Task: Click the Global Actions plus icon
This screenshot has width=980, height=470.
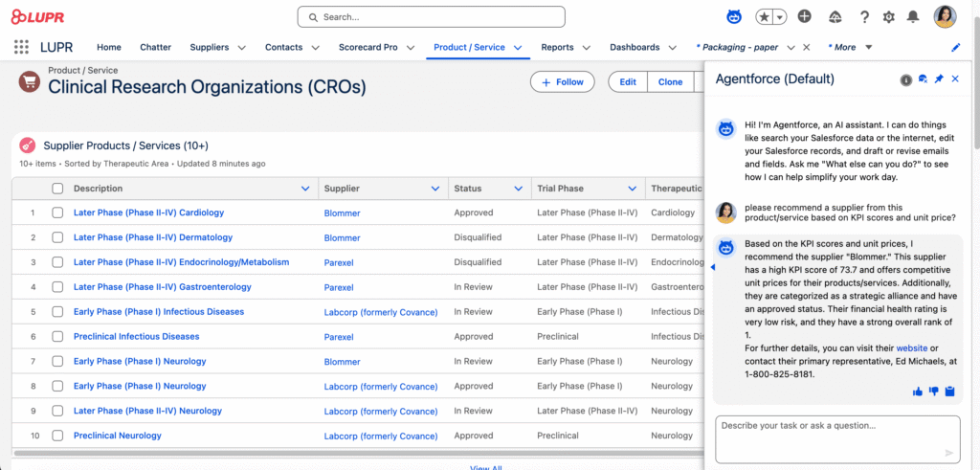Action: point(805,17)
